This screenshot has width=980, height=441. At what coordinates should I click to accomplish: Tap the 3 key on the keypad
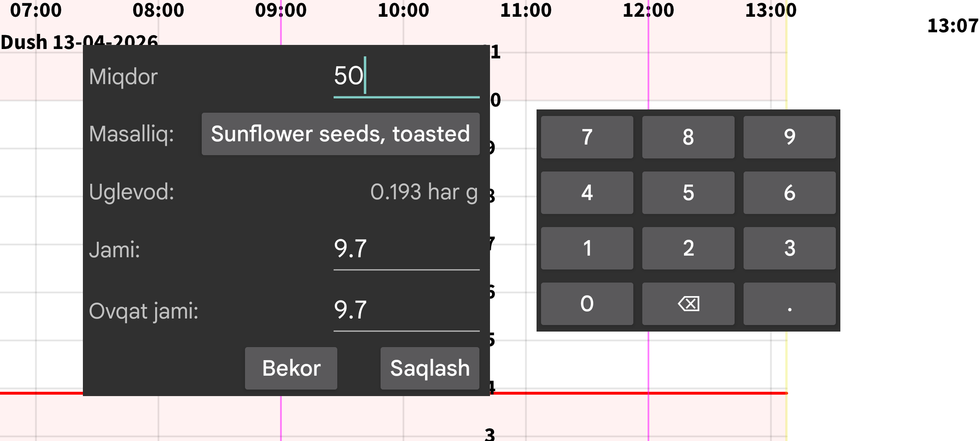[789, 248]
